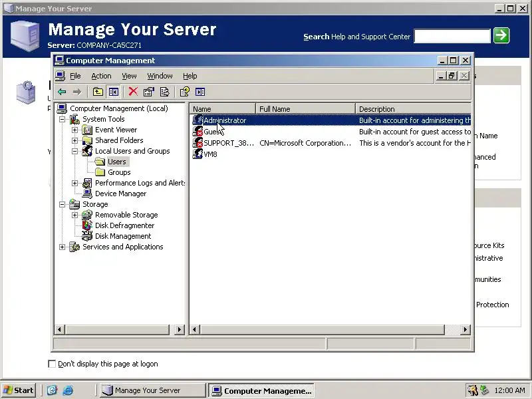532x399 pixels.
Task: Click the Shared Folders tree icon
Action: [x=87, y=140]
